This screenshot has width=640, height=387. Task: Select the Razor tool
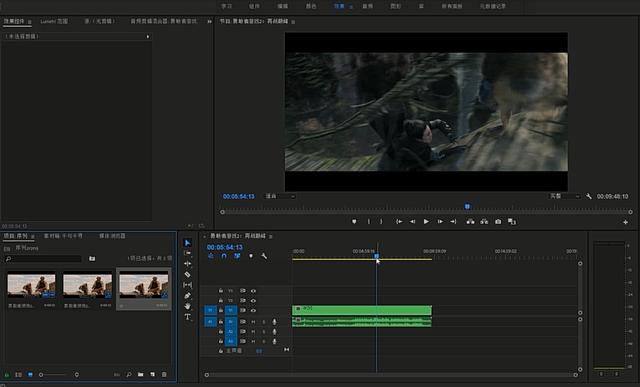(x=187, y=274)
